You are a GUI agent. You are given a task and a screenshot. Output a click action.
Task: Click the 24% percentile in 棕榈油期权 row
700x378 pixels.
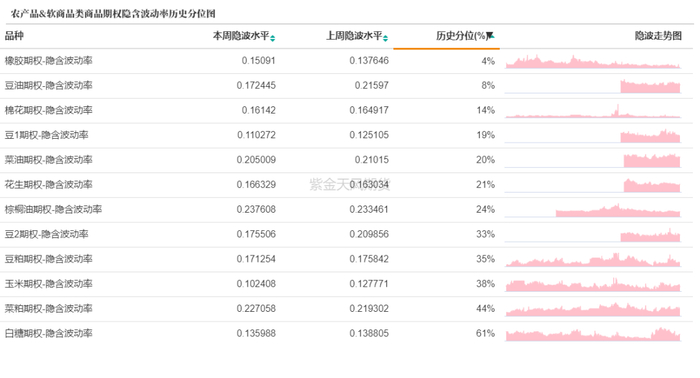[x=485, y=209]
